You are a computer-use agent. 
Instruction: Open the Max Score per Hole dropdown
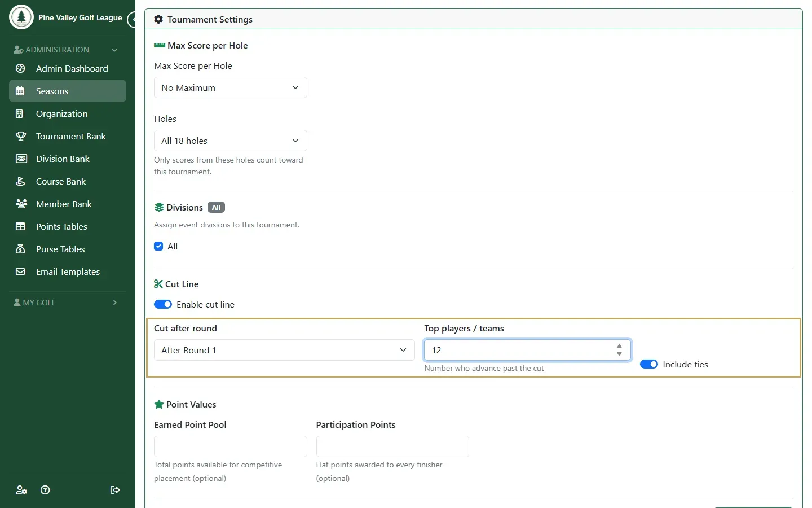(x=231, y=87)
